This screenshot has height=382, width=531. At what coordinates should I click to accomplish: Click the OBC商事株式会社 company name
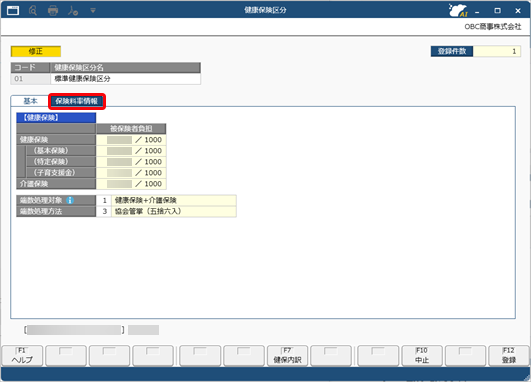493,27
